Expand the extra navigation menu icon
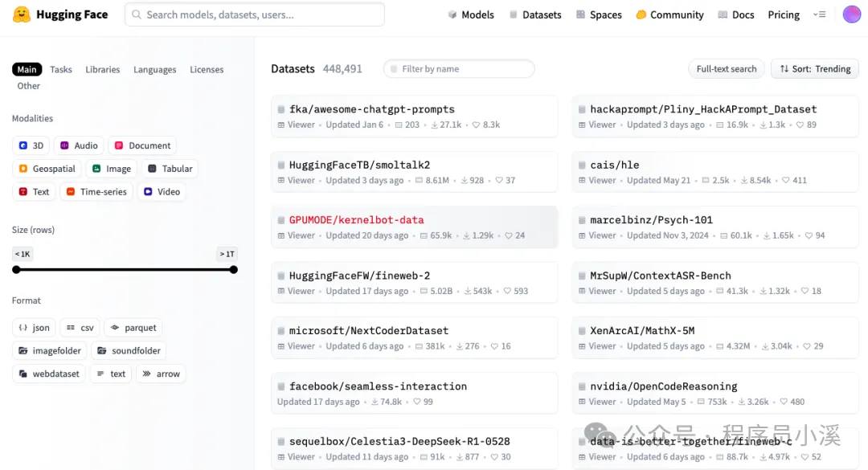Viewport: 868px width, 470px height. [819, 14]
